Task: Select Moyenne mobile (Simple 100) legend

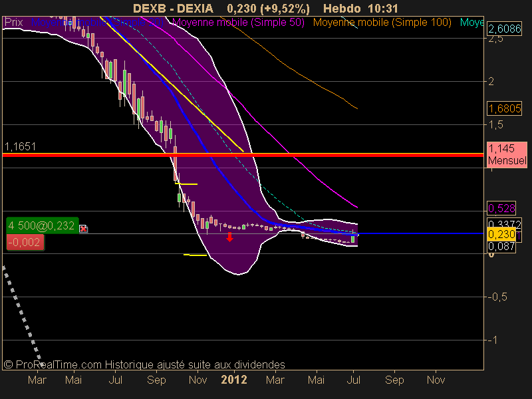Action: tap(382, 23)
